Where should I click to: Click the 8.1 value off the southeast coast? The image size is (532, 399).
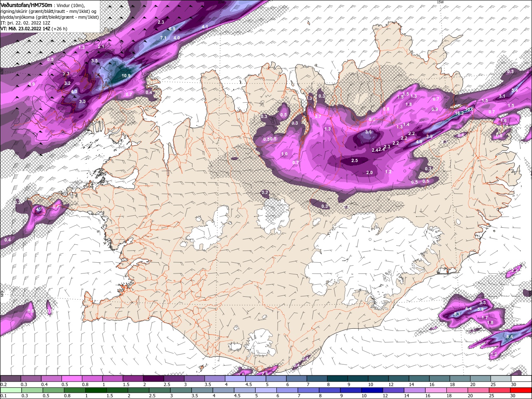tap(457, 314)
